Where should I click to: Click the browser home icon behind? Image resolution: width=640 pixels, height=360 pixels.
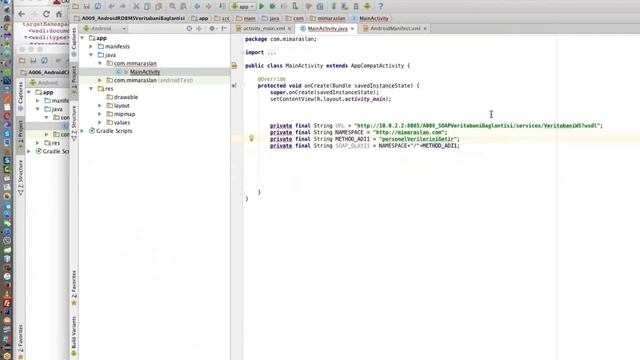click(59, 14)
